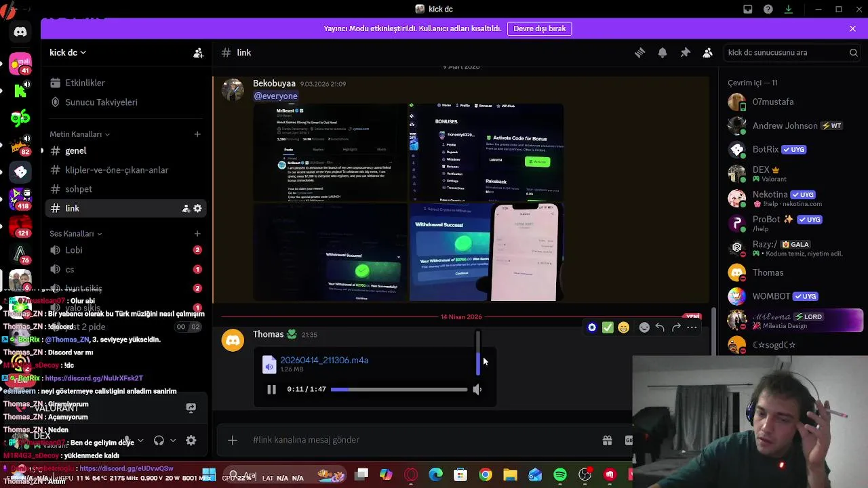This screenshot has height=488, width=868.
Task: Disable streamer mode with Devre dışı bırak
Action: [540, 28]
